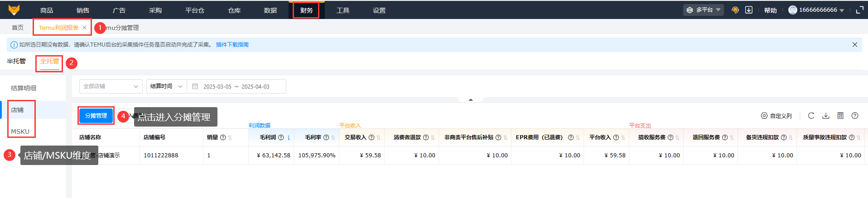Open the calculator icon above the table
868x198 pixels.
840,116
